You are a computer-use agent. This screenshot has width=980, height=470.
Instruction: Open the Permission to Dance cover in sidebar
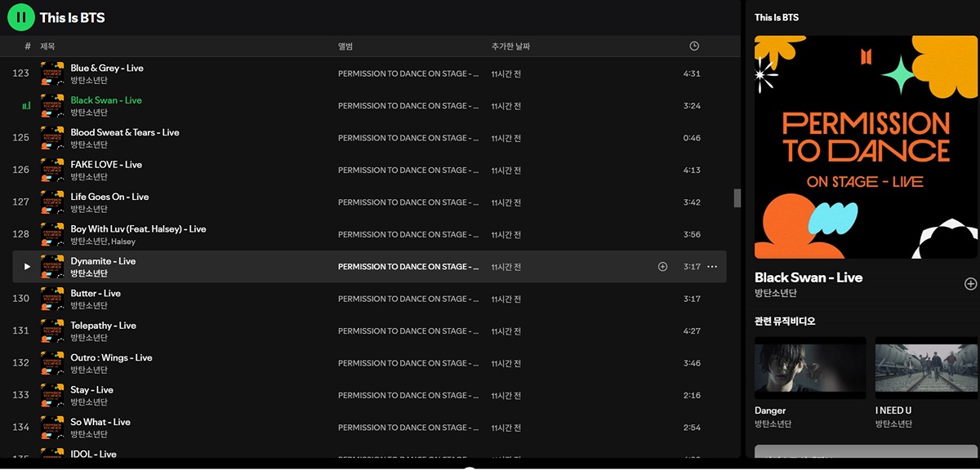866,147
